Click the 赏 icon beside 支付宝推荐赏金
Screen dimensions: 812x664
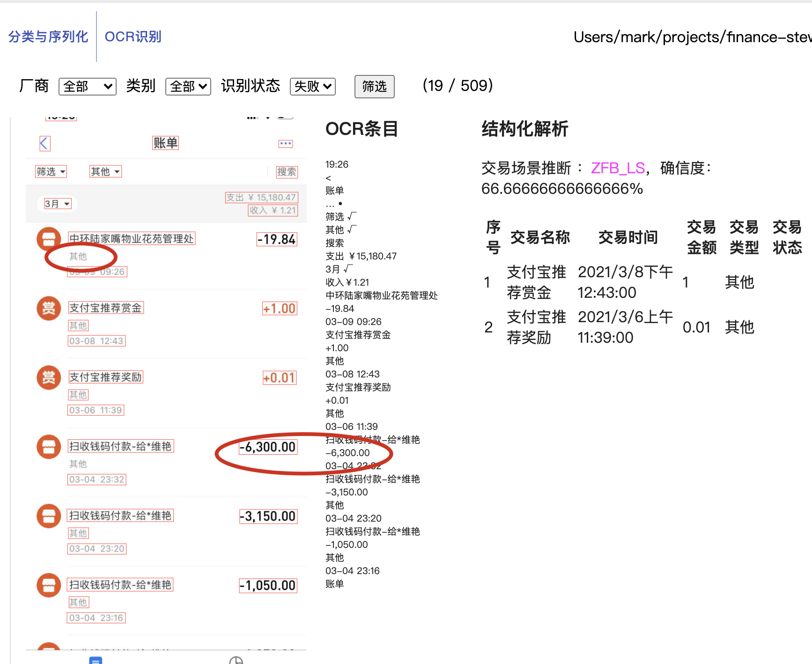(49, 309)
